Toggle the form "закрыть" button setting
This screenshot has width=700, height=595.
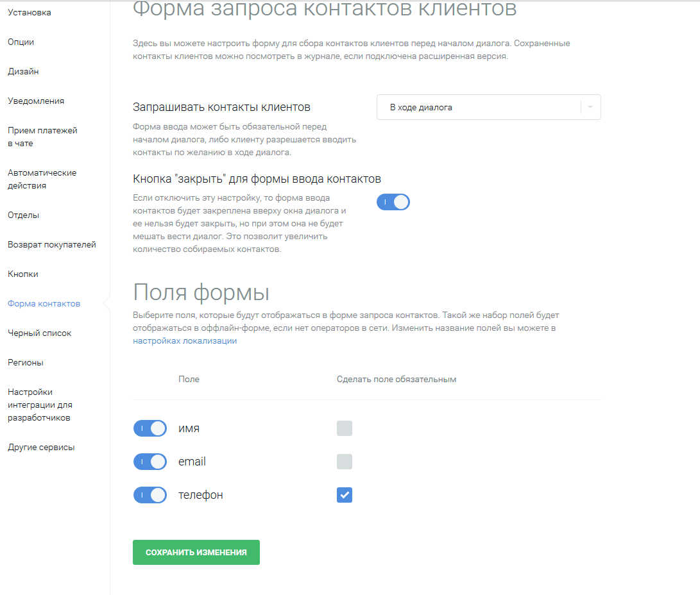(393, 203)
